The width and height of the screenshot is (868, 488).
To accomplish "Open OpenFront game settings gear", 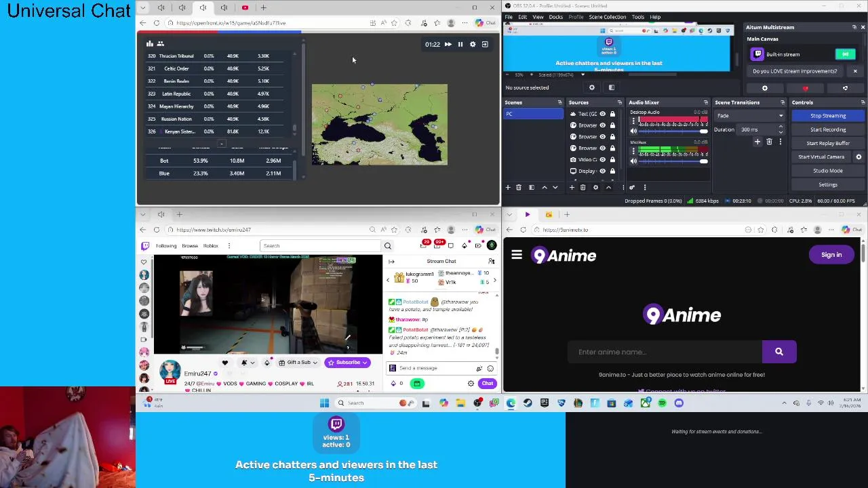I will [x=473, y=44].
